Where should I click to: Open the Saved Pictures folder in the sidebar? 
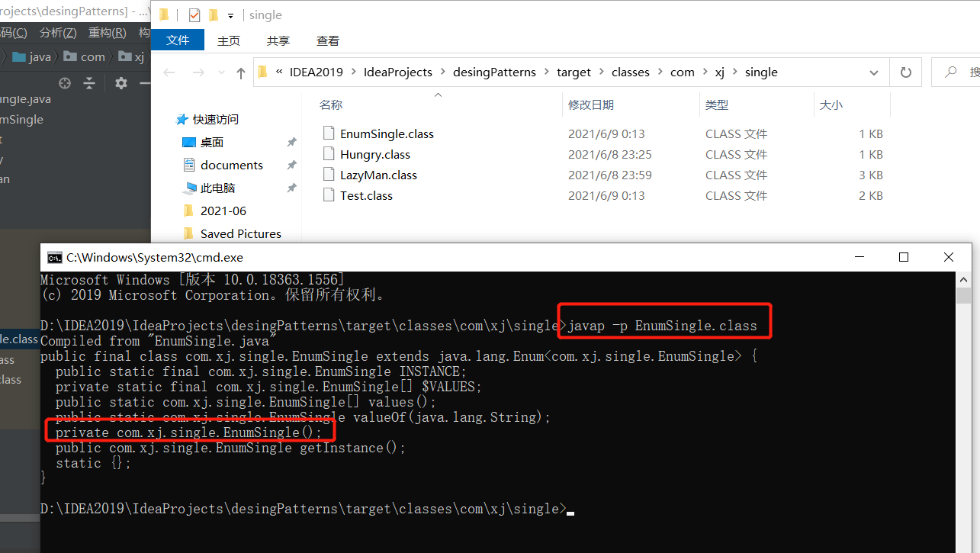pyautogui.click(x=240, y=234)
